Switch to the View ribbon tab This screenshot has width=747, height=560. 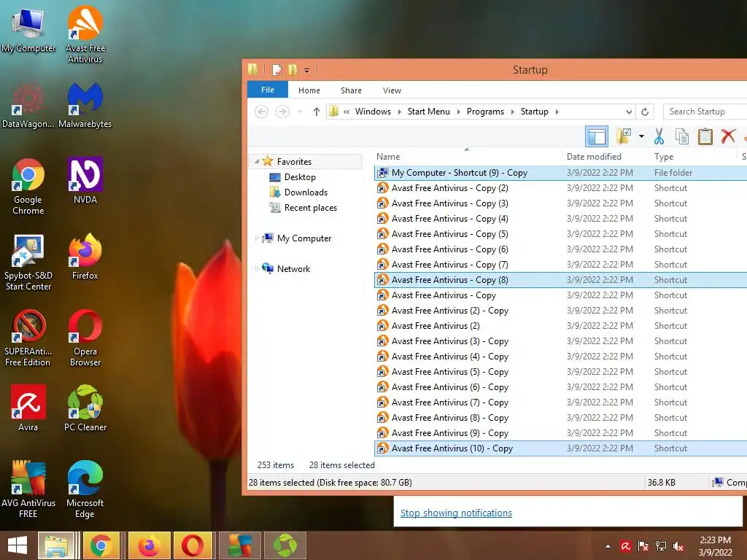point(392,90)
